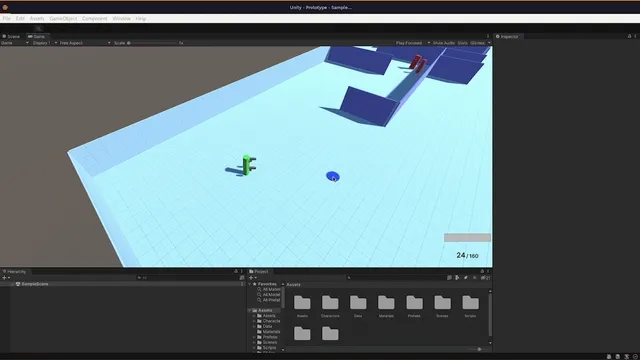Click the Hierarchy add (+) button
This screenshot has width=640, height=360.
coord(6,278)
